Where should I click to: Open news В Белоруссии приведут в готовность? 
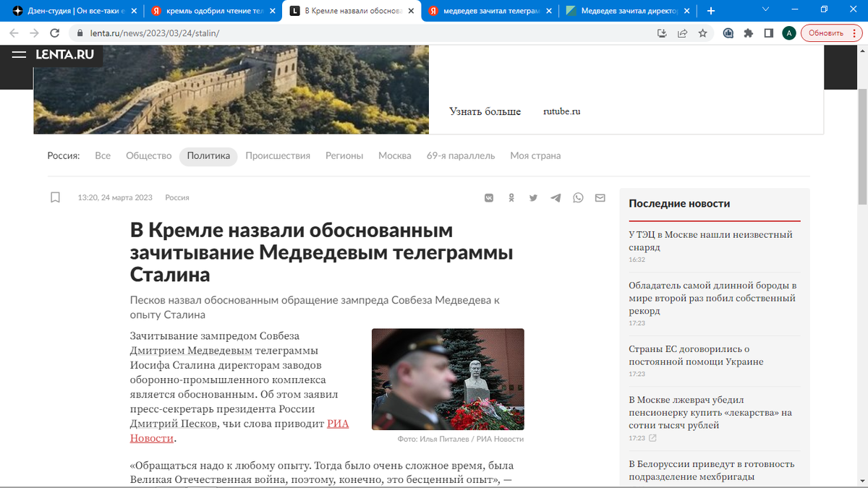[712, 470]
